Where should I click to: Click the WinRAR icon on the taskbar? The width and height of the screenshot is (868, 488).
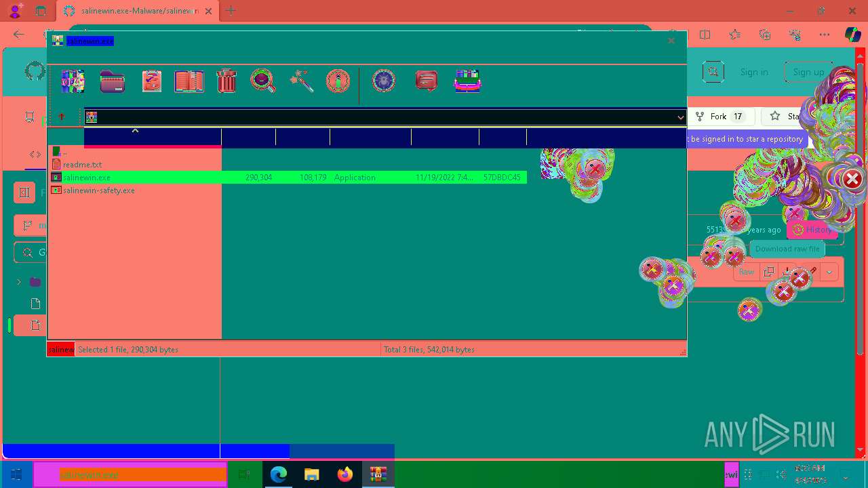point(378,474)
